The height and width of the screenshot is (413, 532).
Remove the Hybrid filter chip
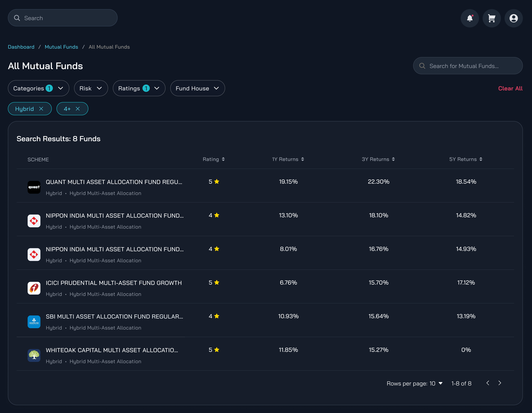[41, 109]
